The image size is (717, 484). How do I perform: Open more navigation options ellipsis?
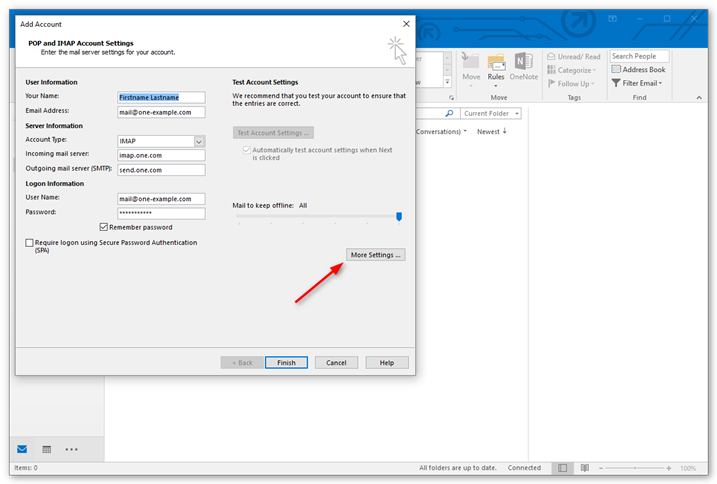[x=71, y=449]
